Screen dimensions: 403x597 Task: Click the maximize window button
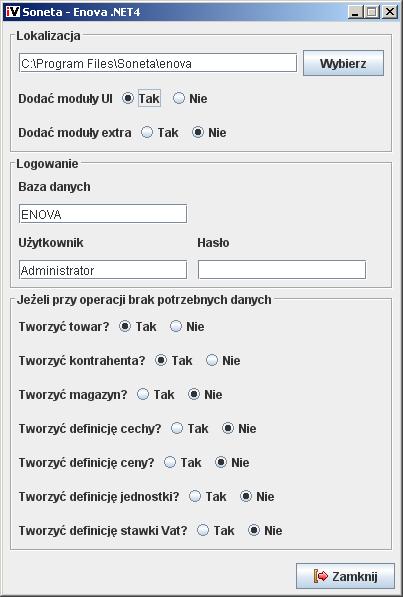click(371, 12)
